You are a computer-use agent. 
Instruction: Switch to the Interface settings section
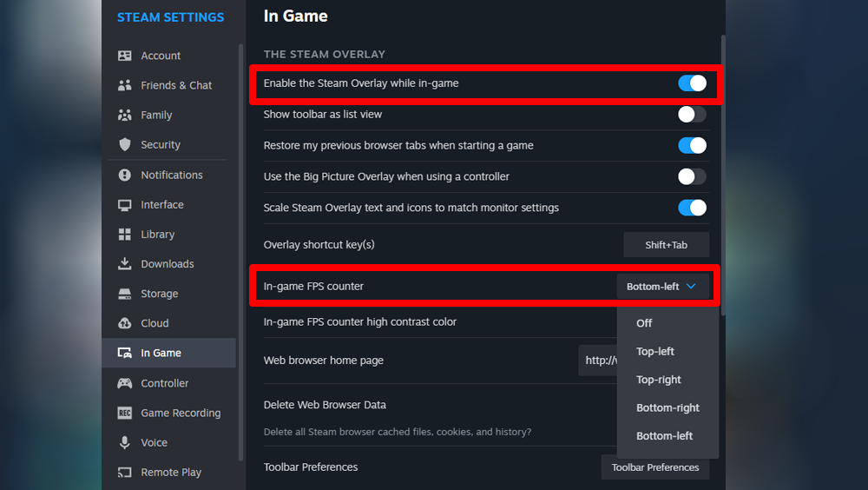tap(162, 205)
